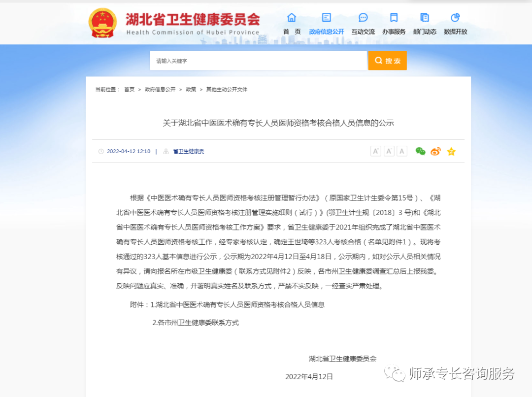This screenshot has height=397, width=532.
Task: Click the 省卫生健康委 source link
Action: [x=189, y=151]
